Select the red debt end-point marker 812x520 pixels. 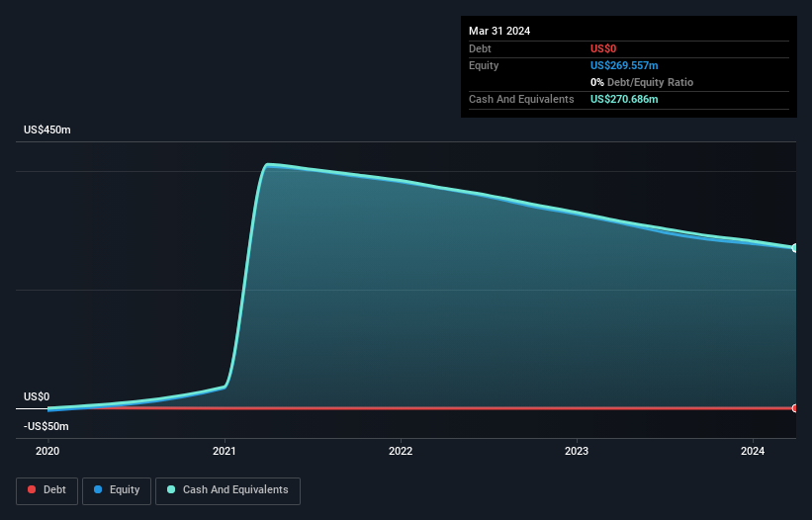click(795, 408)
